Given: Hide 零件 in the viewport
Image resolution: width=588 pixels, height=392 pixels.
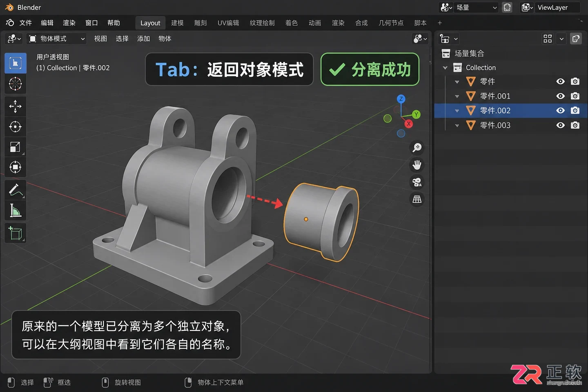Looking at the screenshot, I should click(x=561, y=82).
